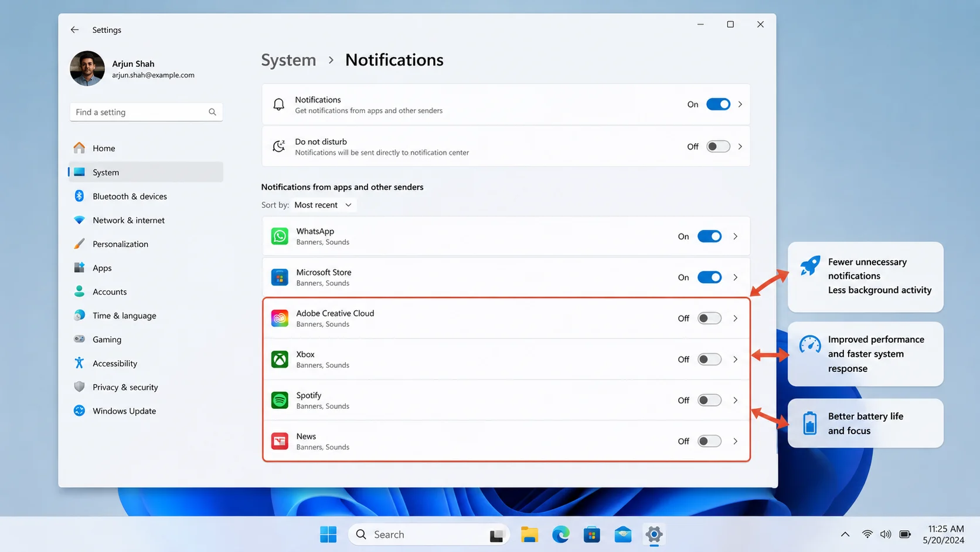980x552 pixels.
Task: Click the Notifications bell icon
Action: 279,104
